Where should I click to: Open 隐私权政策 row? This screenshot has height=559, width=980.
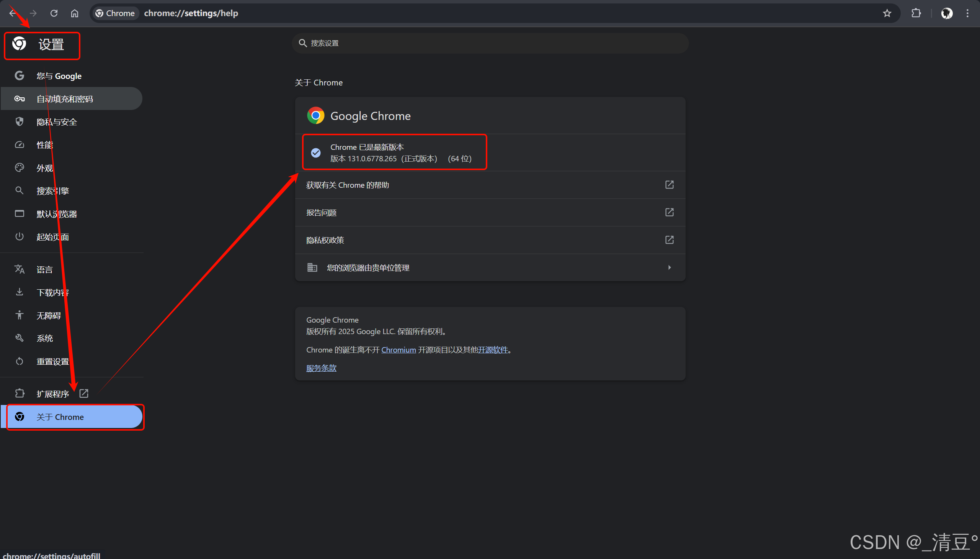pos(490,240)
